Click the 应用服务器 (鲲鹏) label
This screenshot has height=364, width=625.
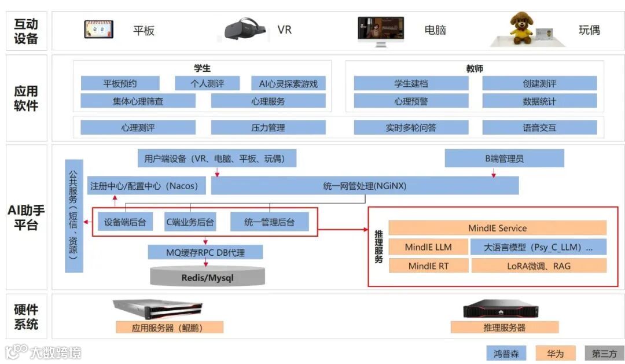[x=170, y=328]
